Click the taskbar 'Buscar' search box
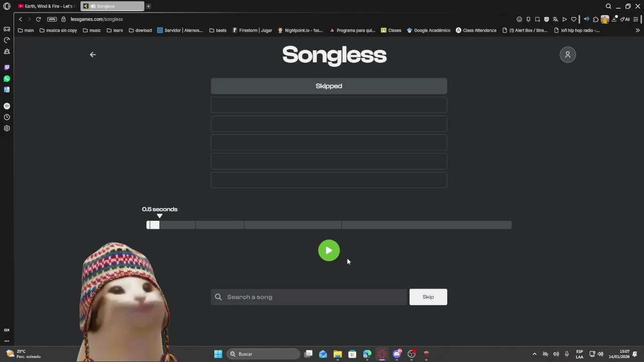The image size is (644, 362). 263,354
